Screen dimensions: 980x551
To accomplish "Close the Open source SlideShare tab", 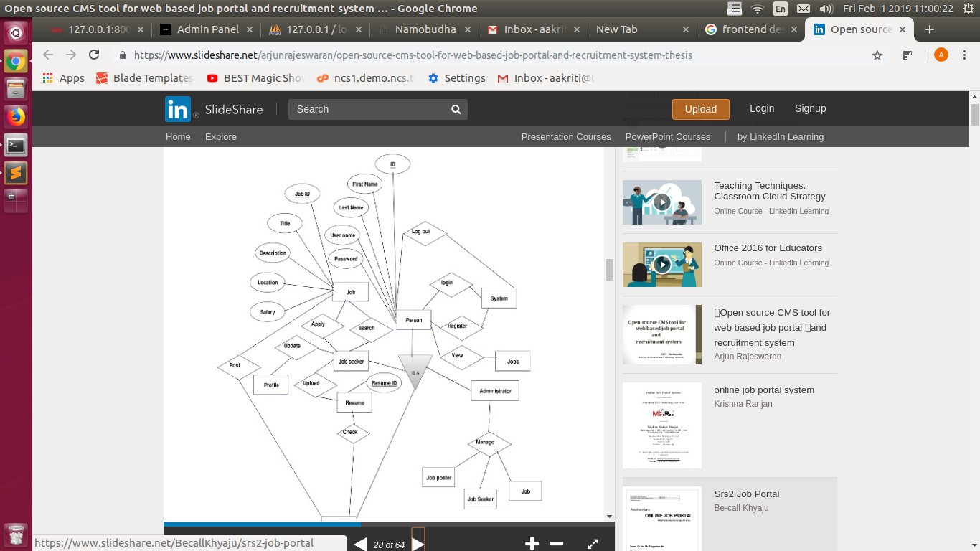I will click(903, 29).
